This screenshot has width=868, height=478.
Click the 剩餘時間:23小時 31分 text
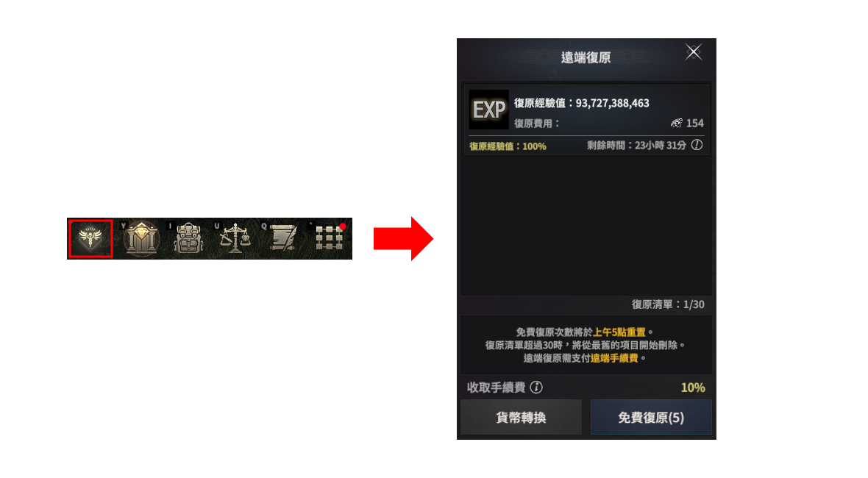click(636, 146)
